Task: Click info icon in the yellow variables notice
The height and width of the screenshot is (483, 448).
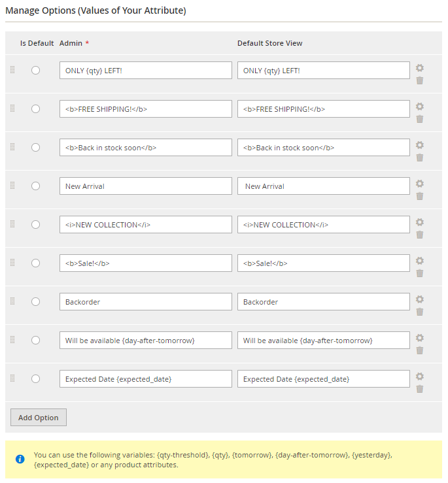Action: click(20, 459)
